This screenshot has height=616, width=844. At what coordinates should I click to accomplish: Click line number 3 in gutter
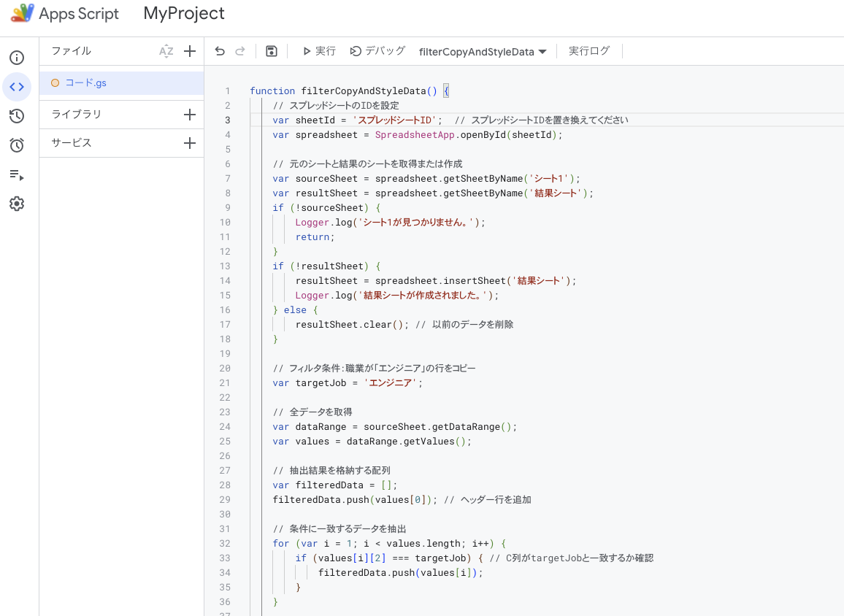coord(228,120)
